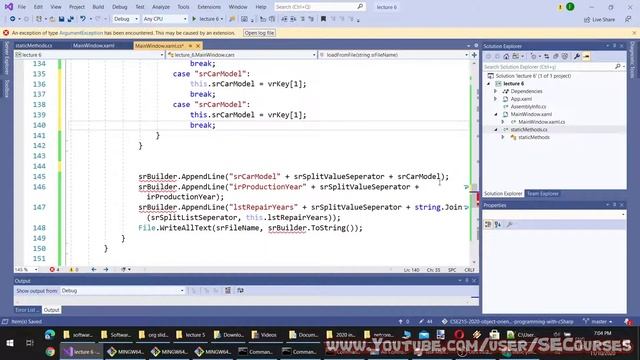Collapse the MainWindow.xaml node
Screen dimensions: 640x360
496,114
